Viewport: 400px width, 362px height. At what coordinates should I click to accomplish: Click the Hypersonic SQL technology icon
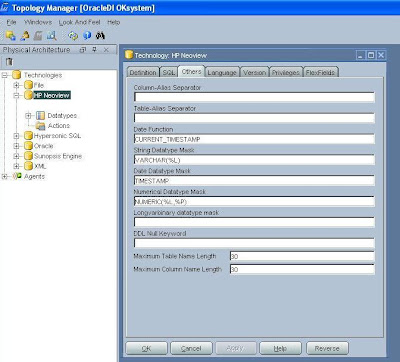[x=29, y=136]
